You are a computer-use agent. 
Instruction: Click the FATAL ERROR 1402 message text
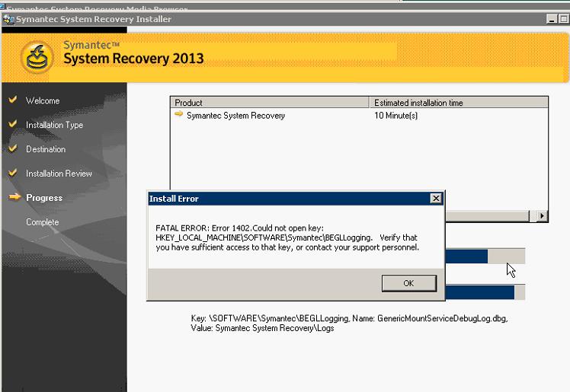point(287,237)
